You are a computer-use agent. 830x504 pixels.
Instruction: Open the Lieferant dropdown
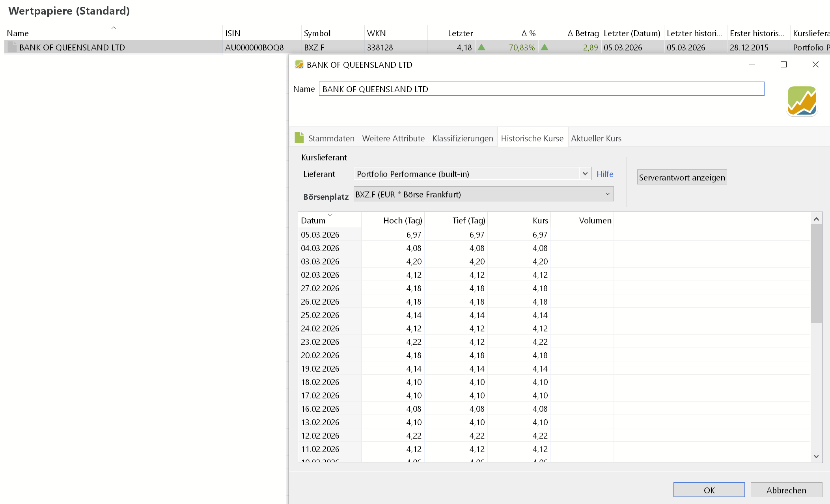[472, 174]
